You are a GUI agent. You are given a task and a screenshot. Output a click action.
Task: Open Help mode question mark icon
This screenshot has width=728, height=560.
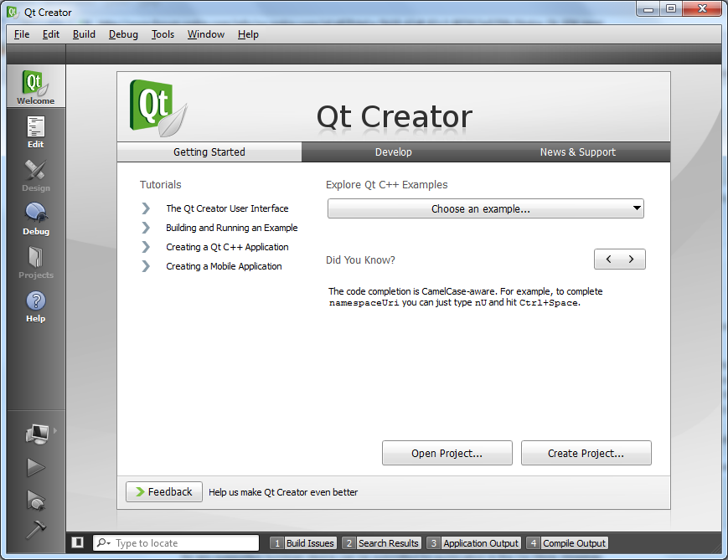coord(36,306)
